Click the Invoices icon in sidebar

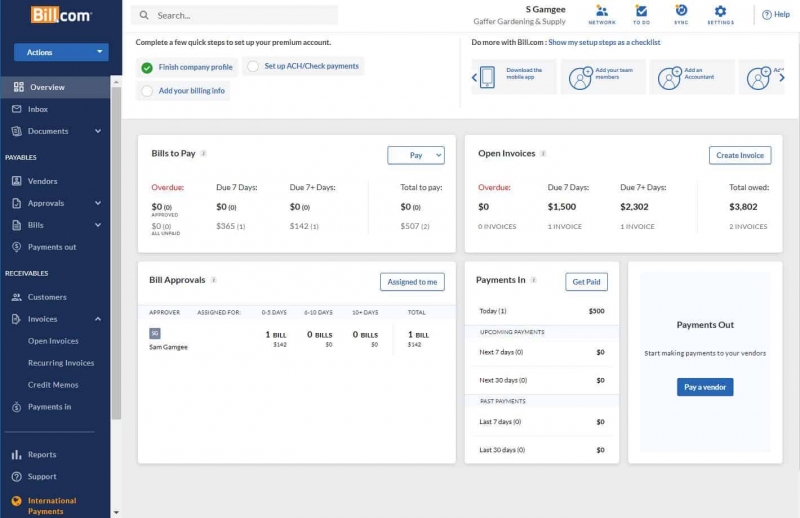click(x=17, y=319)
